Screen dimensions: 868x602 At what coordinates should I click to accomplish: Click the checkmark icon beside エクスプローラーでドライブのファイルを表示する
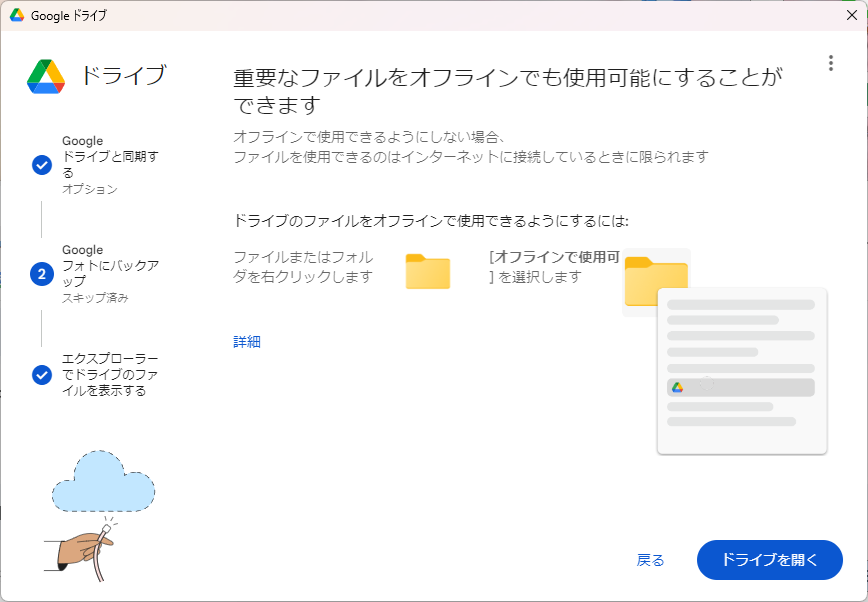[42, 375]
